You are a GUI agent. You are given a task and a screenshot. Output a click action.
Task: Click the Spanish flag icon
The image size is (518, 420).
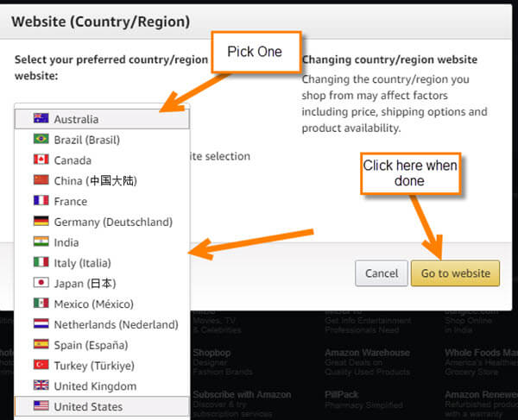[41, 344]
